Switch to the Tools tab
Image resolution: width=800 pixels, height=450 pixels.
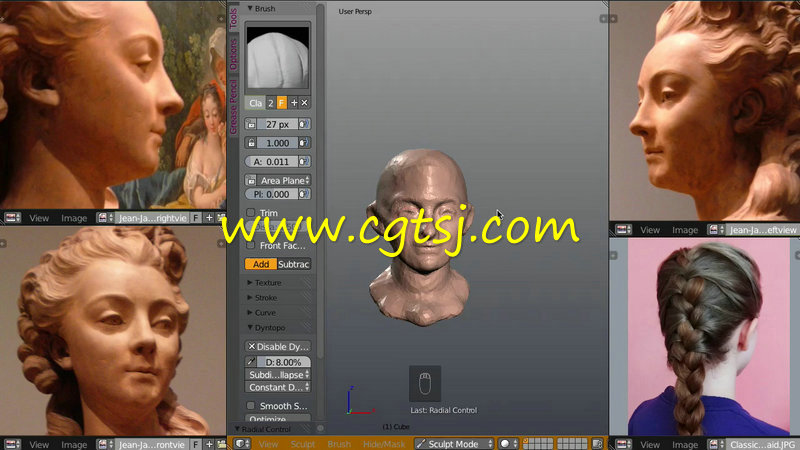pyautogui.click(x=233, y=18)
